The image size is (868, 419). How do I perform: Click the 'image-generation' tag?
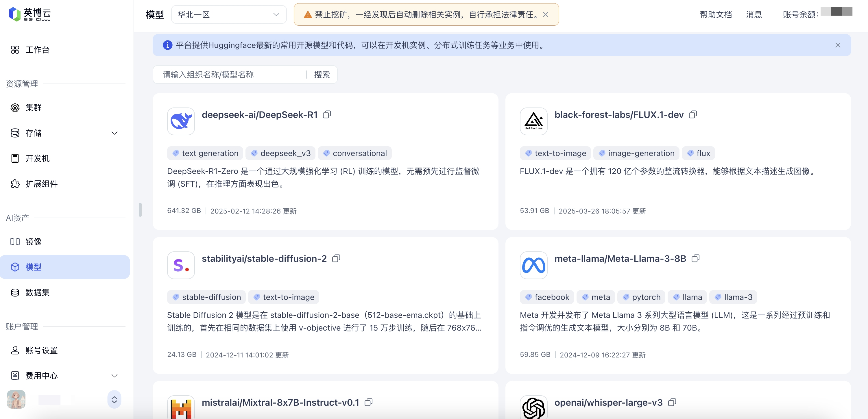(x=636, y=153)
